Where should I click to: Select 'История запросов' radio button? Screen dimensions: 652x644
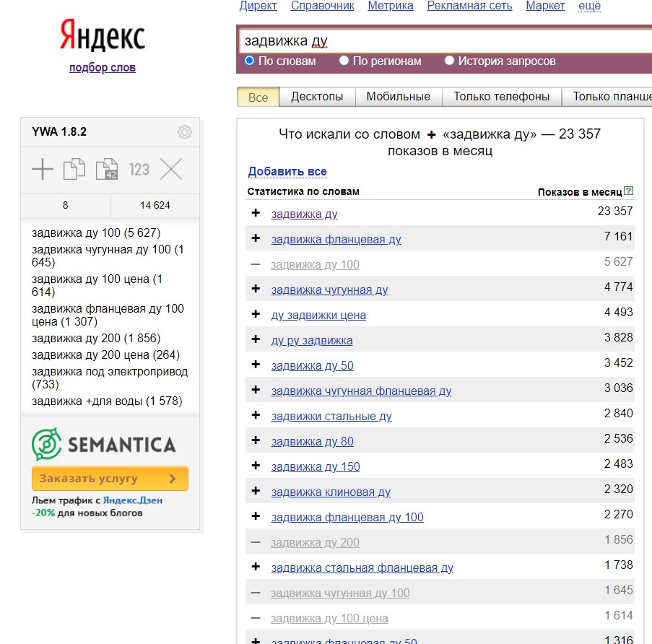tap(449, 61)
